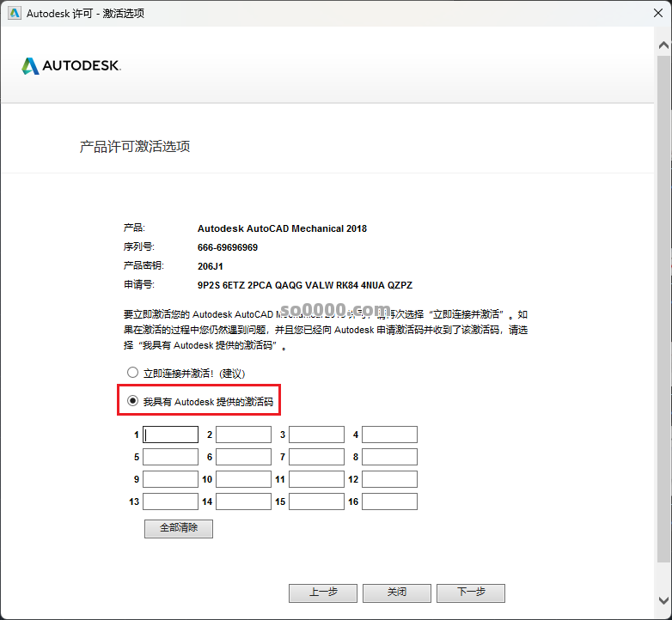
Task: Focus activation code field 1
Action: click(x=170, y=435)
